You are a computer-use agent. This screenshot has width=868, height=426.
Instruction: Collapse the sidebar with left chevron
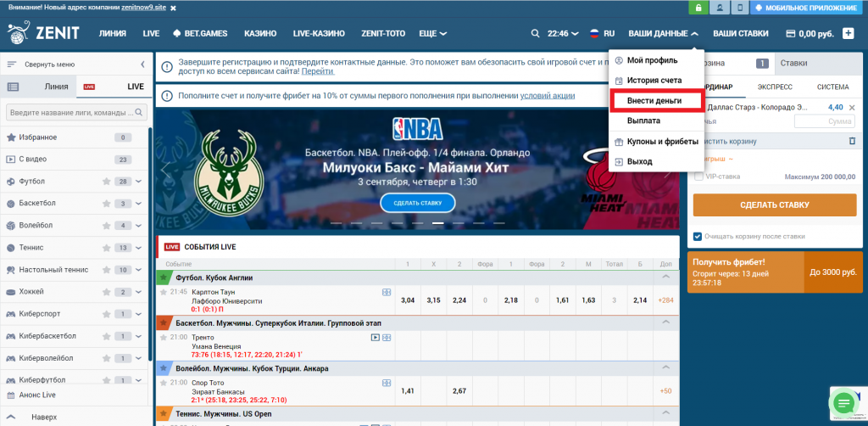click(x=142, y=64)
